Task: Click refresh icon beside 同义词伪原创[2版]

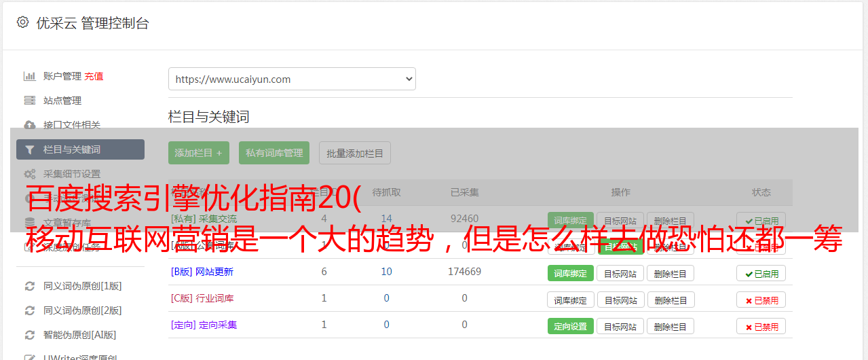Action: (30, 310)
